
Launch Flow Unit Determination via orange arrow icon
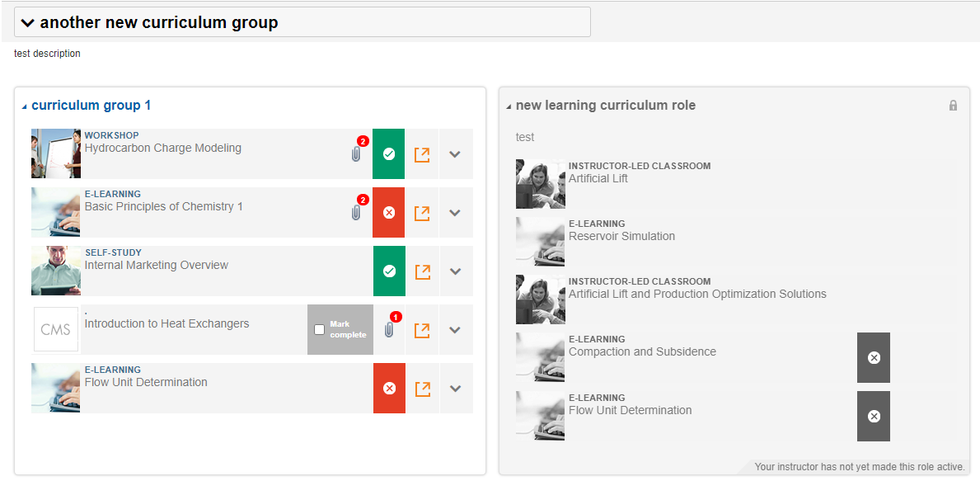point(423,389)
